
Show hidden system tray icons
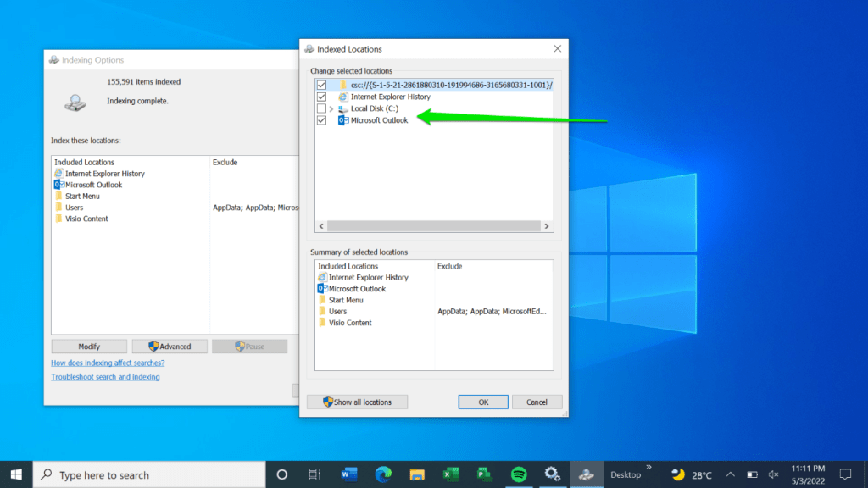tap(731, 474)
